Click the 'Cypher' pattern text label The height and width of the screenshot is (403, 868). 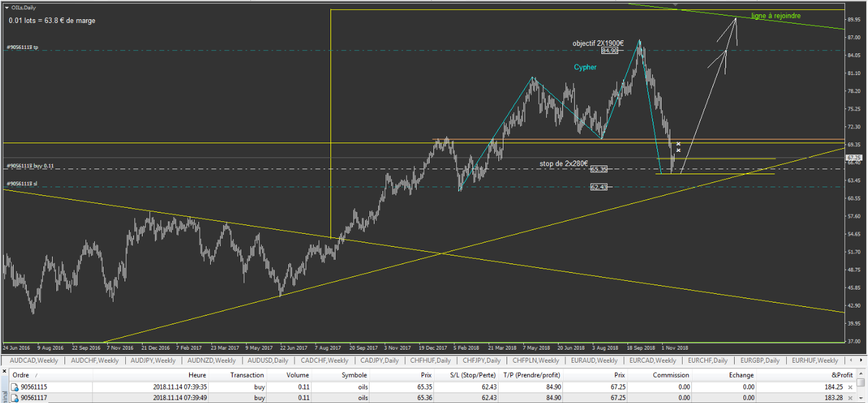click(585, 67)
